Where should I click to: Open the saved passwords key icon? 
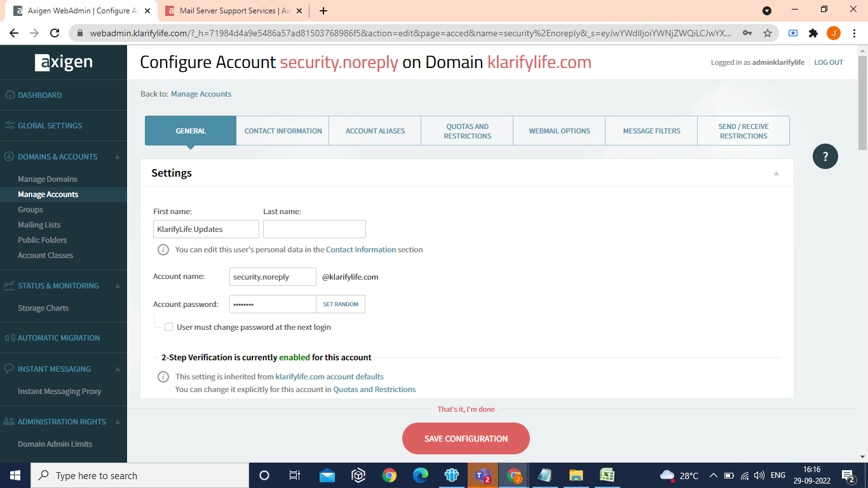pos(747,33)
